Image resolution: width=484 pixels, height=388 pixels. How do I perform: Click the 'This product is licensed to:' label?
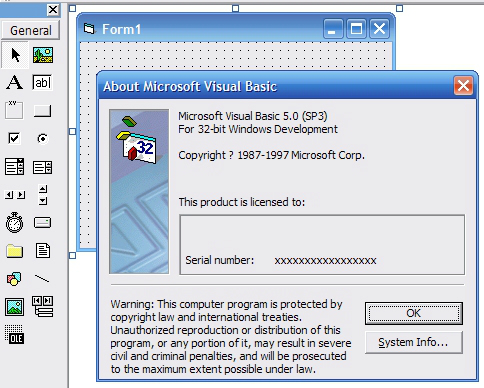[242, 202]
